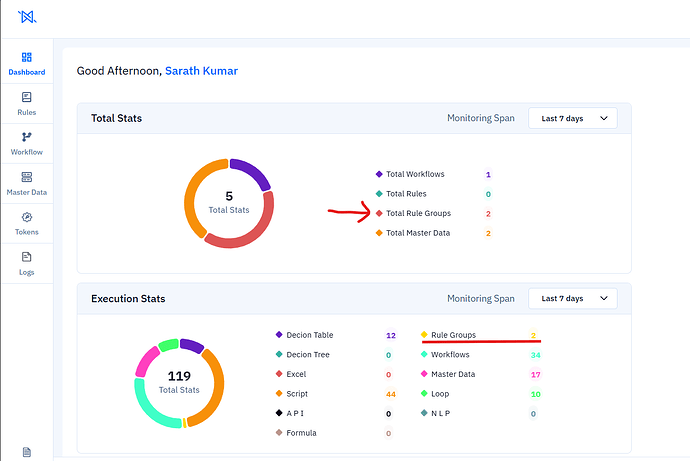690x461 pixels.
Task: Select the Rule Groups execution legend entry
Action: point(449,335)
